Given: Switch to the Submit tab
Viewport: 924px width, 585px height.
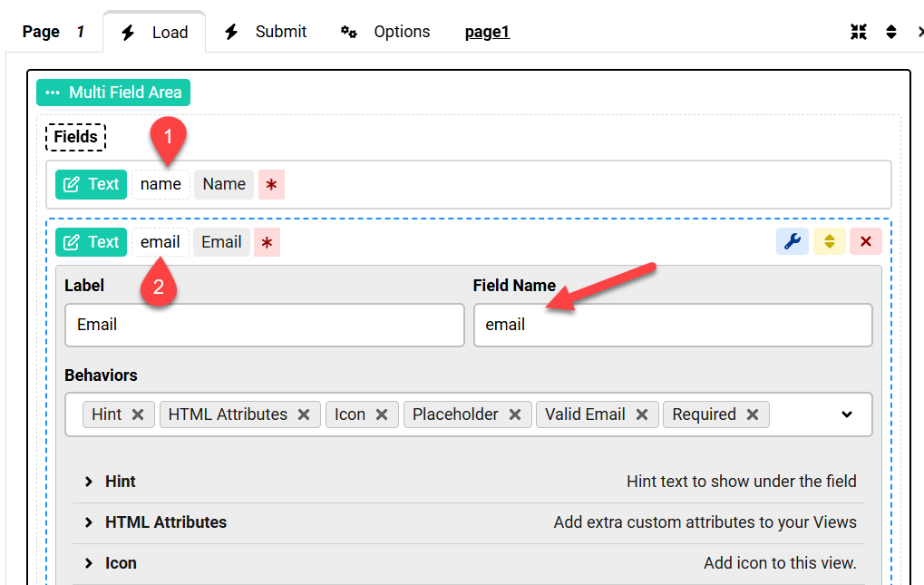Looking at the screenshot, I should click(x=266, y=32).
